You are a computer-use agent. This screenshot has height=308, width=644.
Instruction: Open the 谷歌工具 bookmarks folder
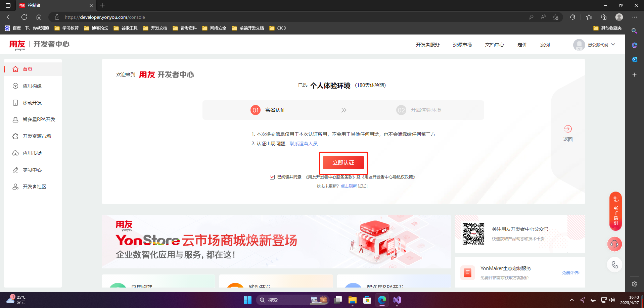pyautogui.click(x=126, y=28)
